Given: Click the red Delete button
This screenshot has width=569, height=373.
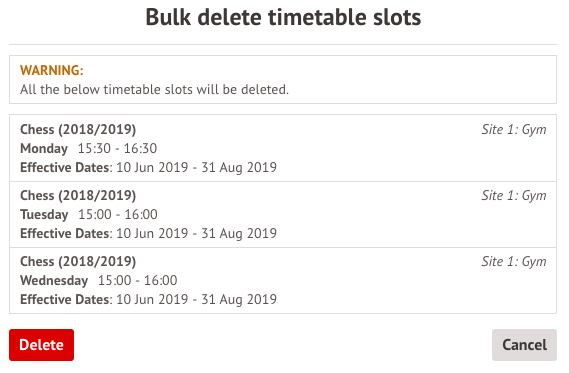Looking at the screenshot, I should point(41,345).
